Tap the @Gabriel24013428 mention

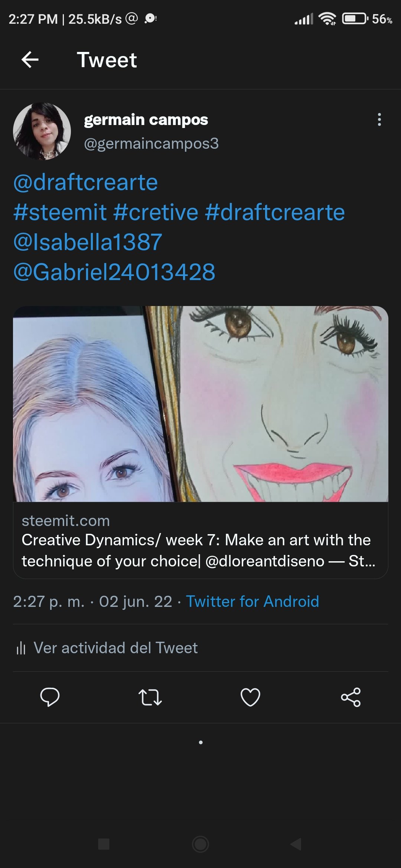114,272
